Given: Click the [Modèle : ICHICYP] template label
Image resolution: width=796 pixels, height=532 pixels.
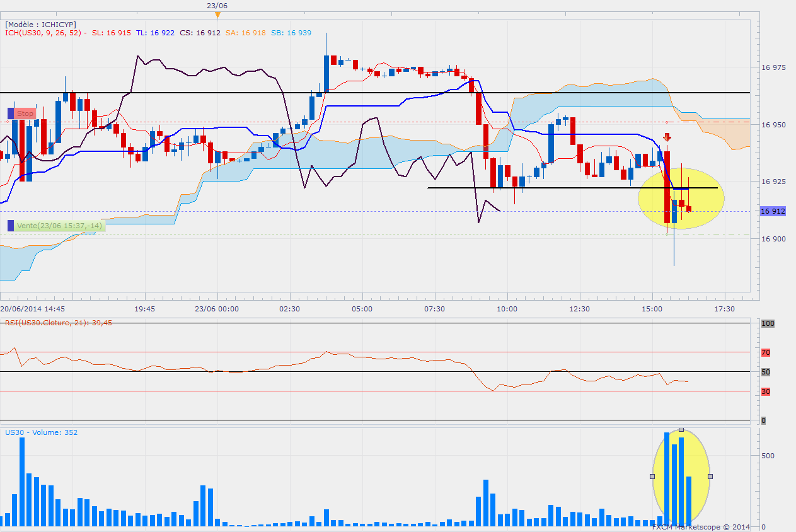Looking at the screenshot, I should [x=40, y=25].
